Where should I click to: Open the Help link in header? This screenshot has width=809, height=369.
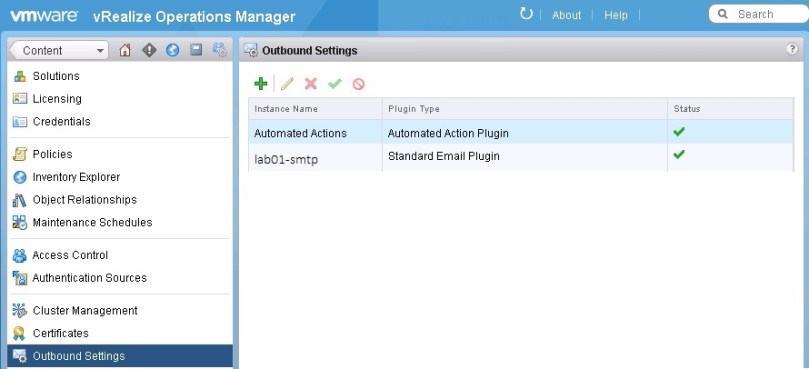616,15
